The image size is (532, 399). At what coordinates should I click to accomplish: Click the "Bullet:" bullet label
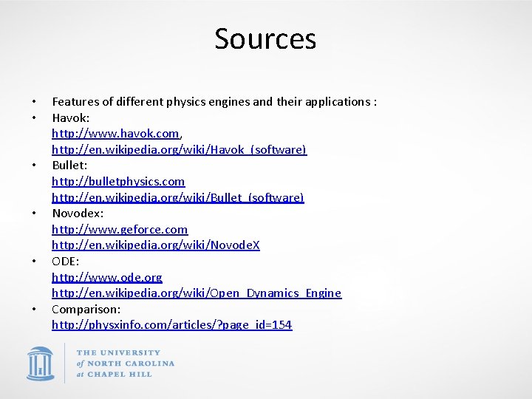pyautogui.click(x=69, y=166)
